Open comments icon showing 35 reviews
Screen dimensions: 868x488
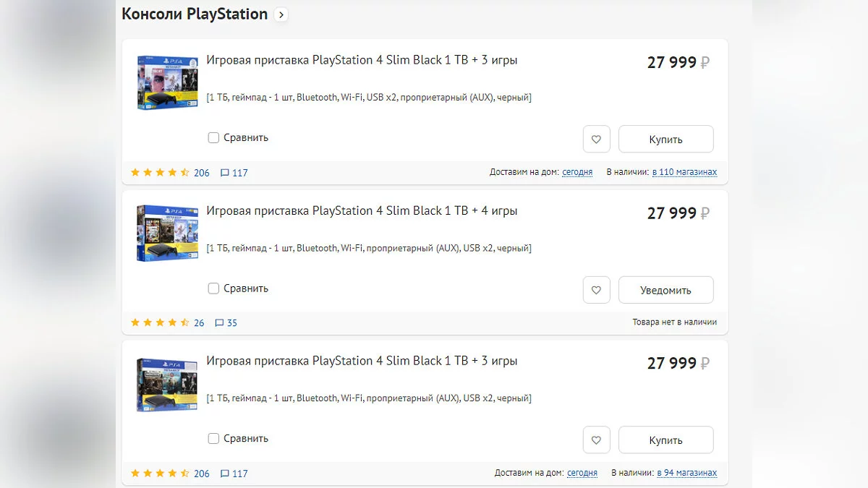220,323
